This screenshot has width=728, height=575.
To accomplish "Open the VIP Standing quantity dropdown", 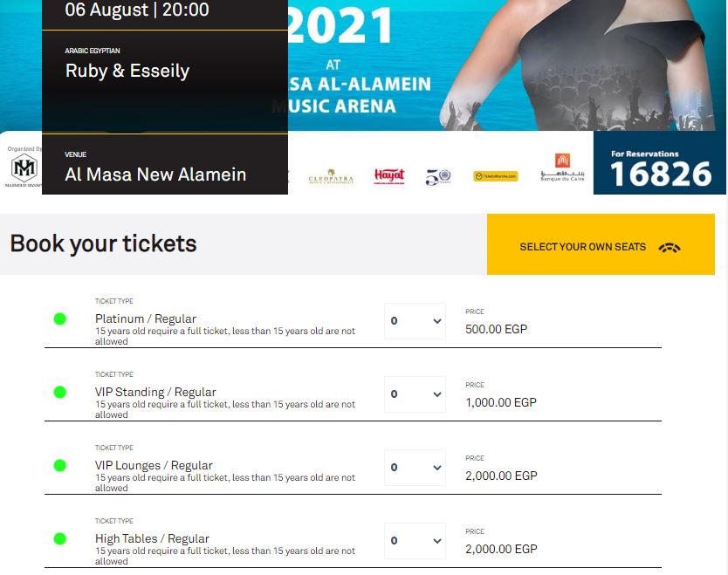I will click(x=416, y=394).
